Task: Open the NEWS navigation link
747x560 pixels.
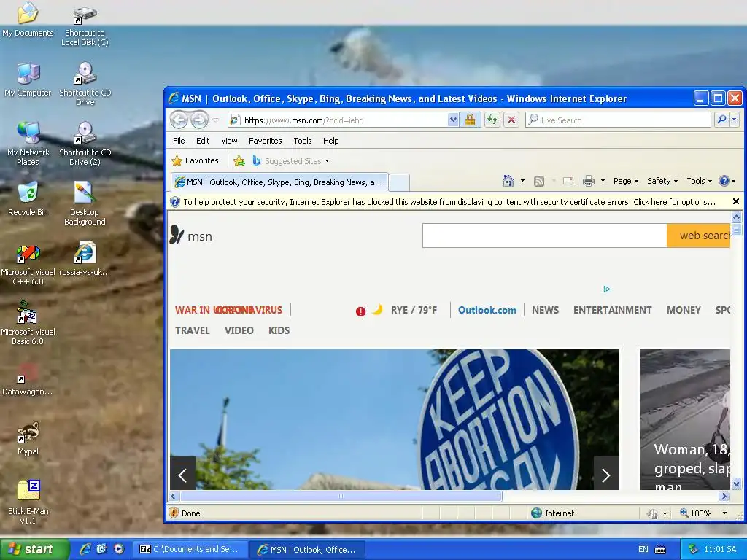Action: click(545, 310)
